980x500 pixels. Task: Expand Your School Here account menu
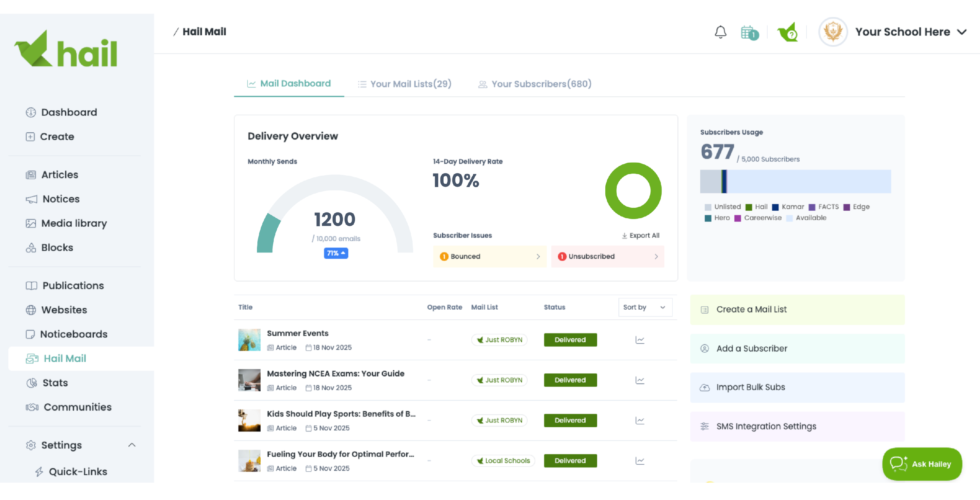[x=961, y=32]
